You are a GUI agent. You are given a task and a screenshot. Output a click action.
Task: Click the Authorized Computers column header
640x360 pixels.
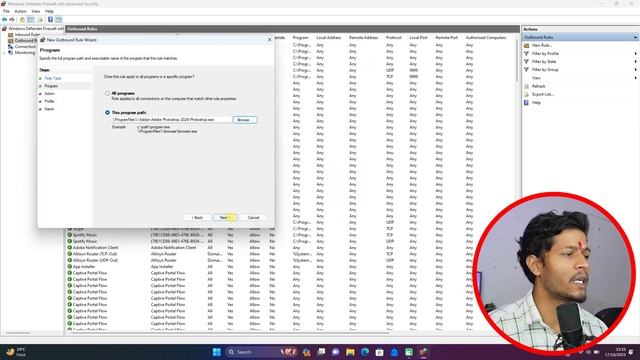(486, 38)
